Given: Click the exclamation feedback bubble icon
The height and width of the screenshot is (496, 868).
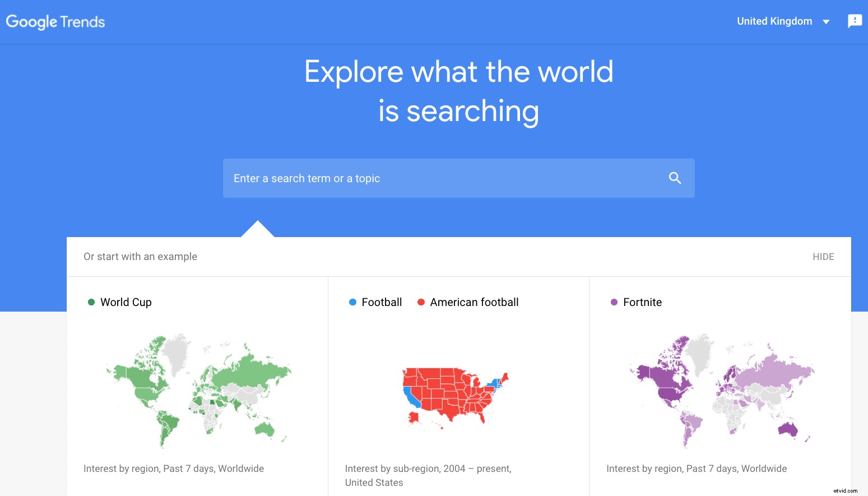Looking at the screenshot, I should point(855,20).
